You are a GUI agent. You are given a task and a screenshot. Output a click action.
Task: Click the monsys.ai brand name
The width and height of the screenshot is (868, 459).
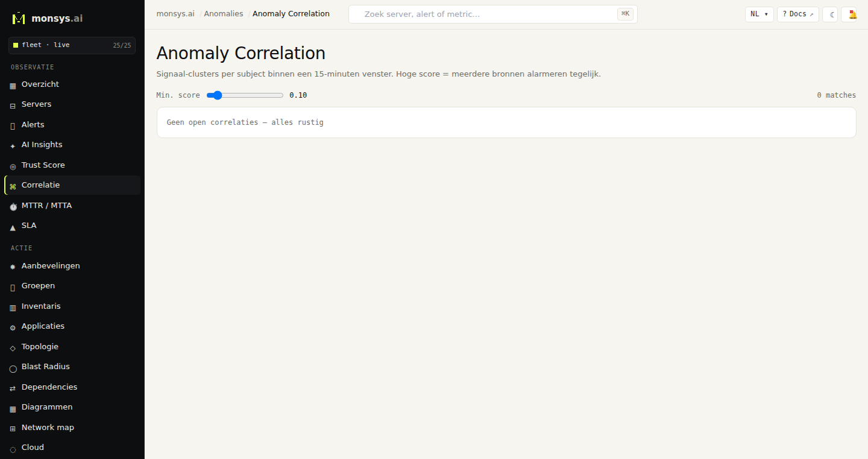point(57,19)
